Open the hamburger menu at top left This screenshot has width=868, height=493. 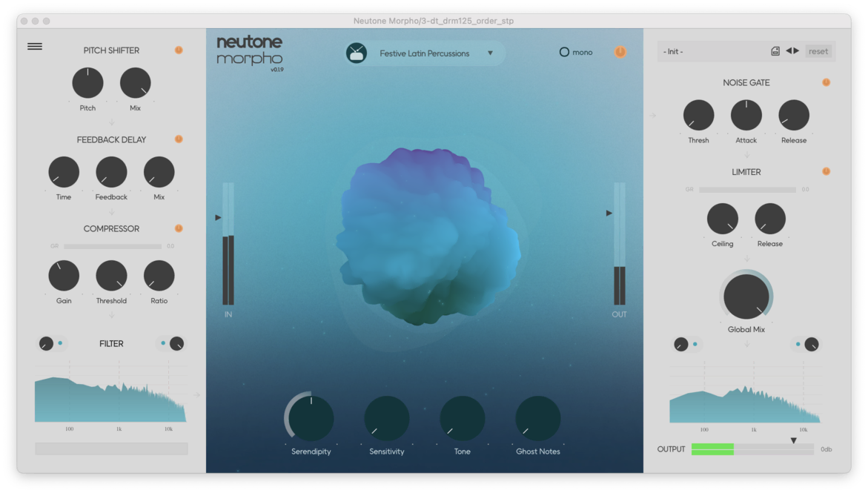(35, 47)
